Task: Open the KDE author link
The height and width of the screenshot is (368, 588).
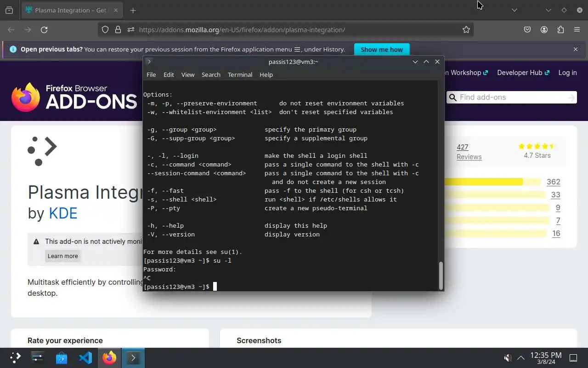Action: [x=63, y=213]
